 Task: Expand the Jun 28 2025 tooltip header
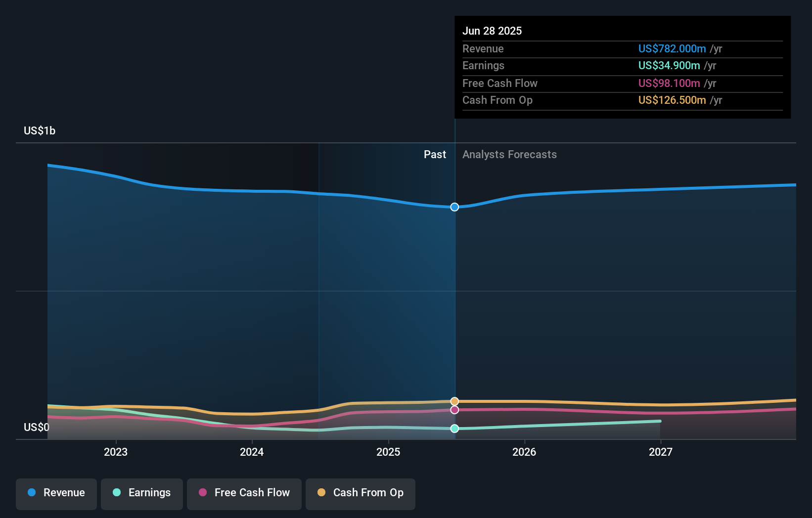(493, 31)
